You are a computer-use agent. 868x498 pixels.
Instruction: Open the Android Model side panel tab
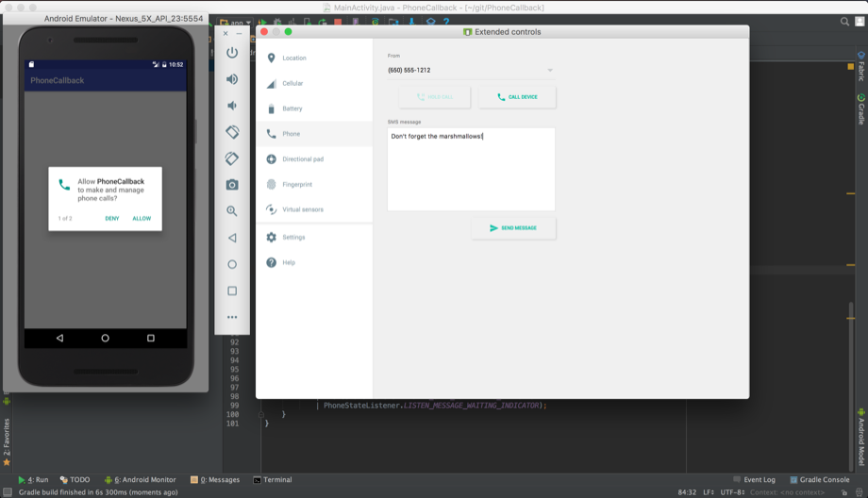click(x=861, y=437)
